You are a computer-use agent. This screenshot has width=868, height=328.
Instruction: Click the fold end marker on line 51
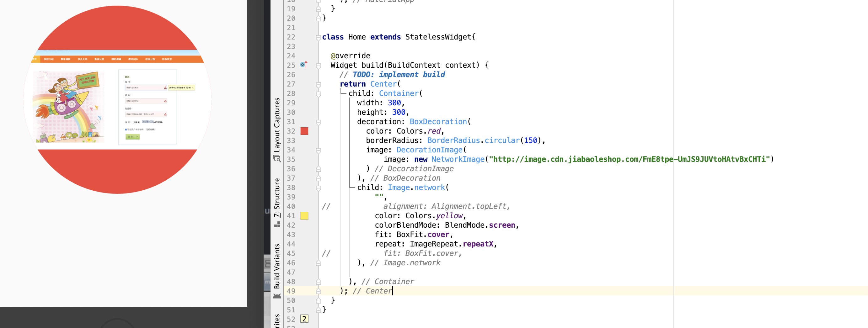click(x=319, y=309)
